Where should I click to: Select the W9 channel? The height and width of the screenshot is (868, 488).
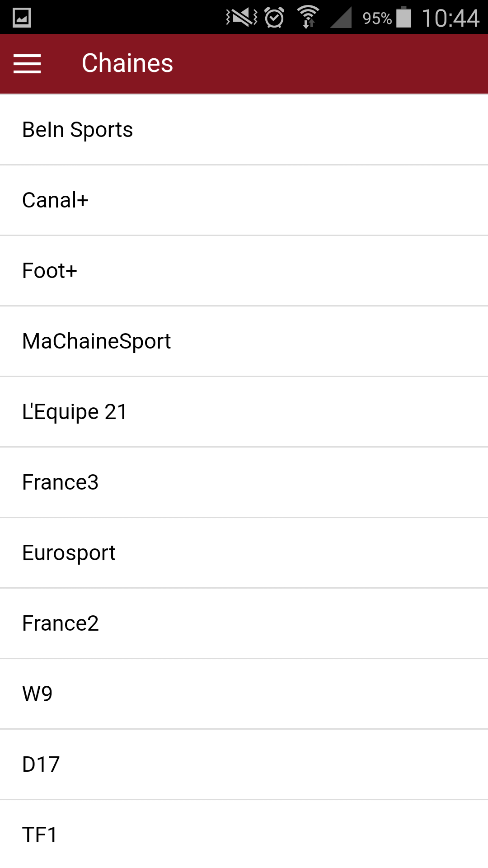tap(244, 694)
